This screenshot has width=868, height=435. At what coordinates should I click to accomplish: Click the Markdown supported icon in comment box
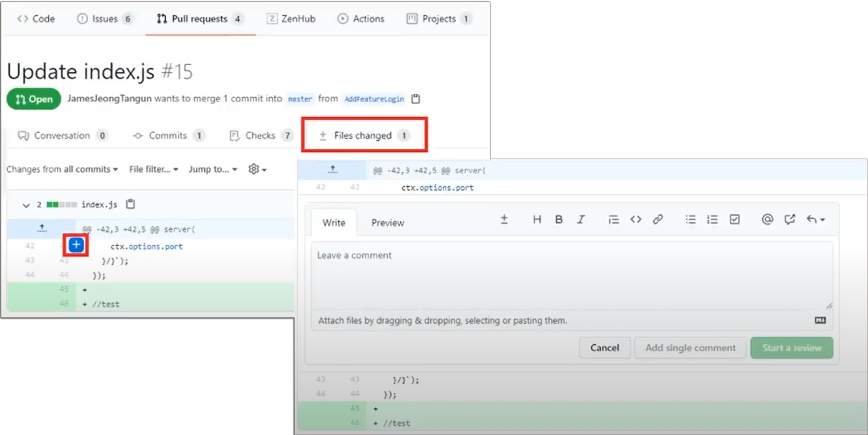821,320
